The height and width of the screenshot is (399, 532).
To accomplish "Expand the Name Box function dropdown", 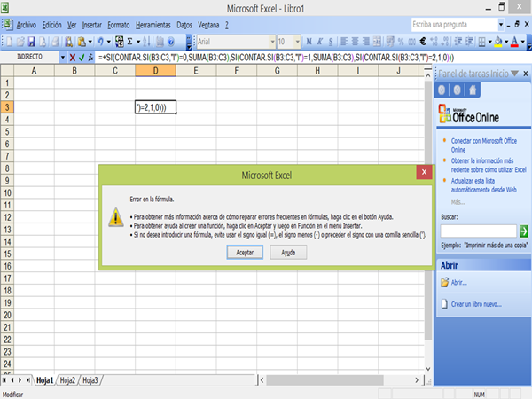I will point(63,58).
